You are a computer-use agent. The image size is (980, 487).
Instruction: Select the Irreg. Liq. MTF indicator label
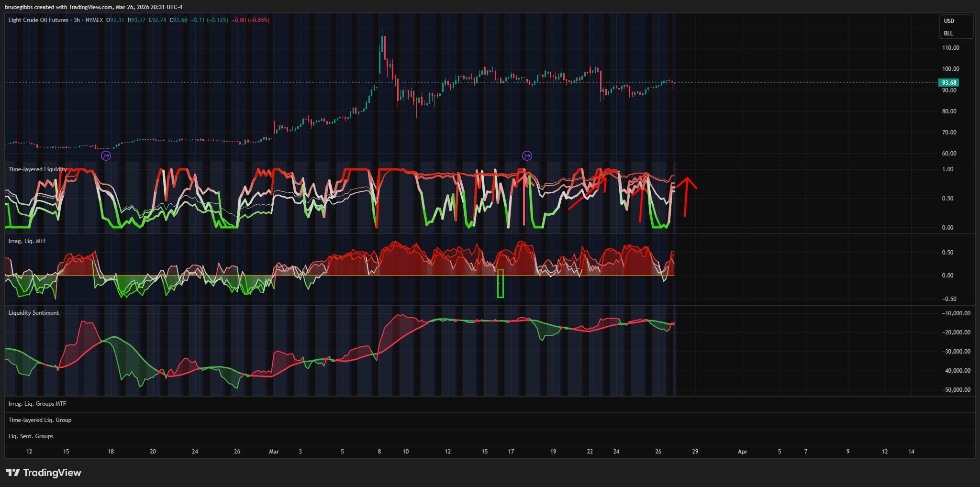(27, 241)
